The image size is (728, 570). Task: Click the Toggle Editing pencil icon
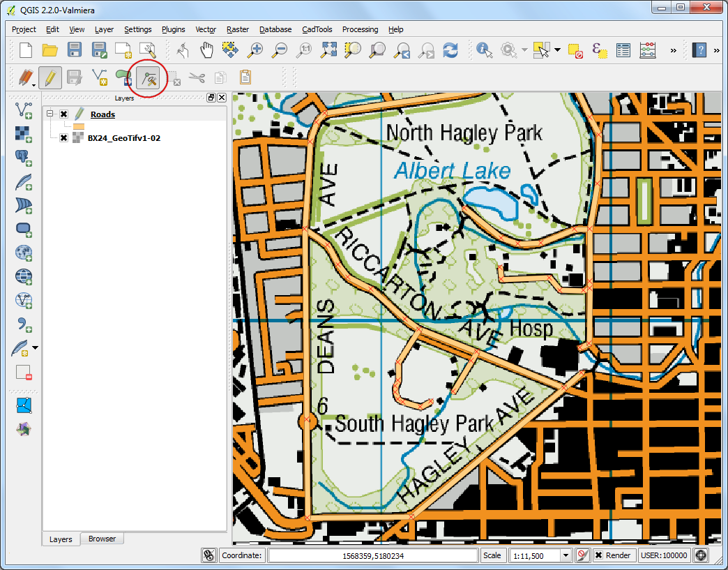[x=50, y=77]
